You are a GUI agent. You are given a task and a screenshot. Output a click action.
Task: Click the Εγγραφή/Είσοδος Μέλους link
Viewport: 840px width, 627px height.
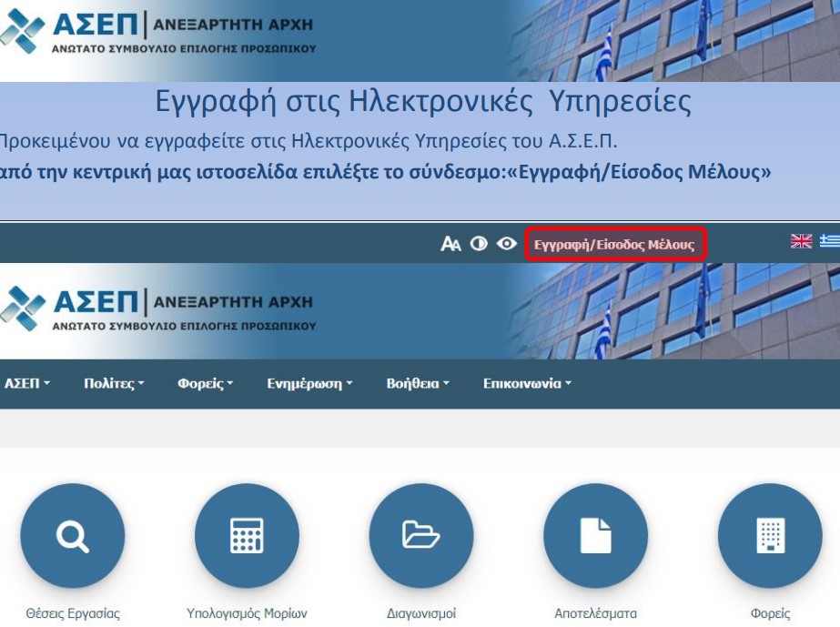[x=613, y=245]
